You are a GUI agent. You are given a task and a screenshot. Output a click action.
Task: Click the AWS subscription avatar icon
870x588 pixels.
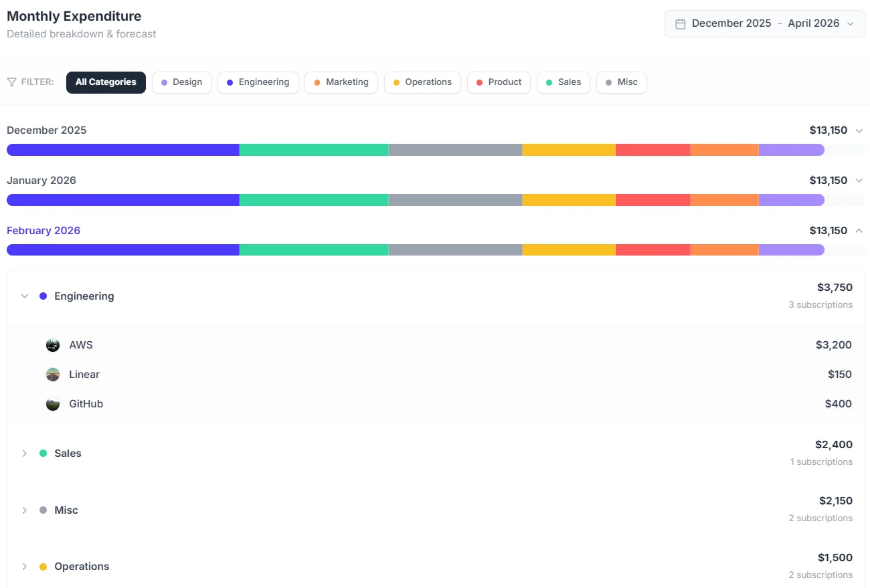(x=53, y=345)
